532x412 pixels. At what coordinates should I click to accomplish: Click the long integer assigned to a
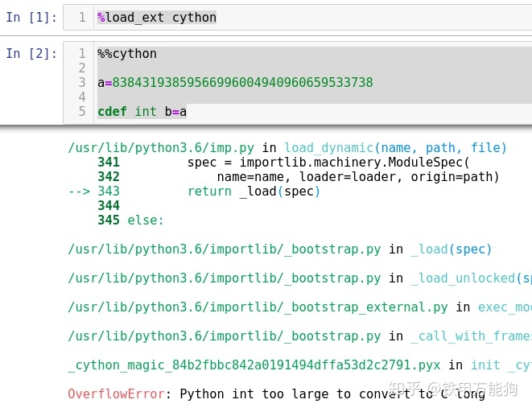click(242, 82)
